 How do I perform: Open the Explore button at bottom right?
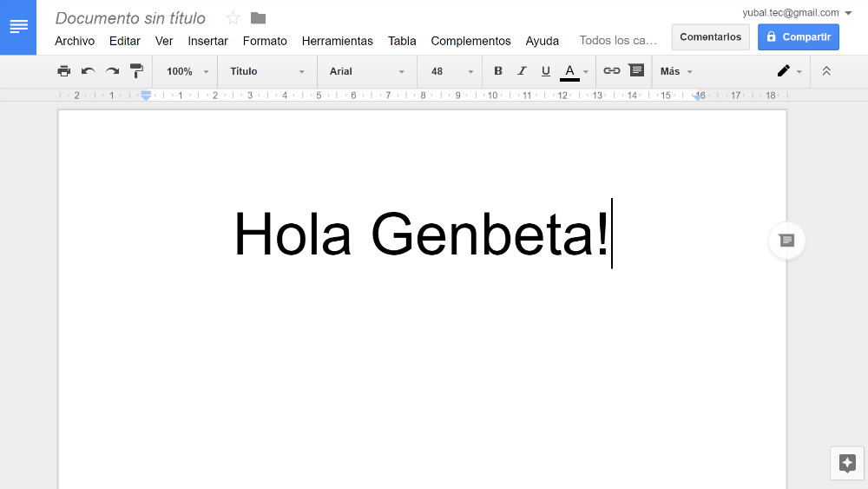click(847, 463)
